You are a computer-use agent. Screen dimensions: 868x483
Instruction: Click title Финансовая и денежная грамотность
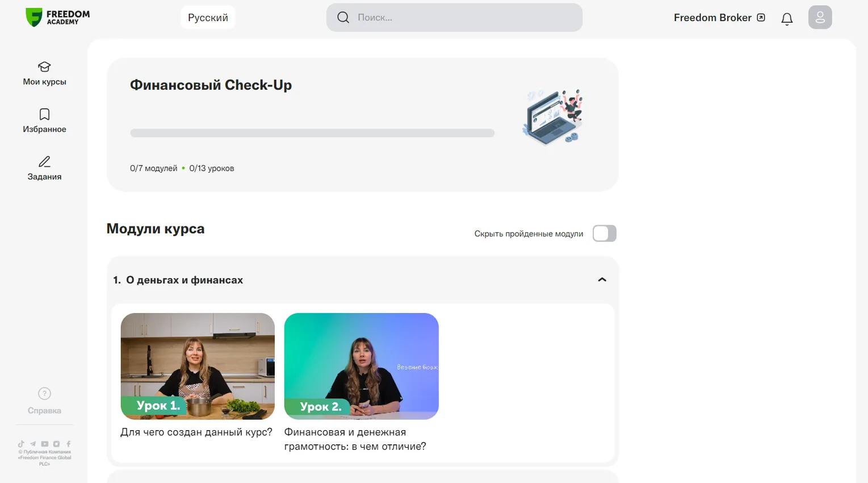355,439
